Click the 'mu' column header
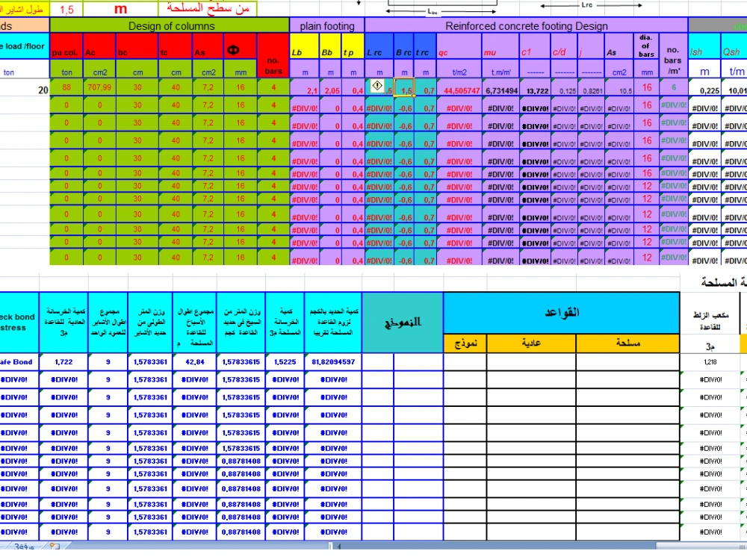Screen dimensions: 747x560 [x=500, y=46]
